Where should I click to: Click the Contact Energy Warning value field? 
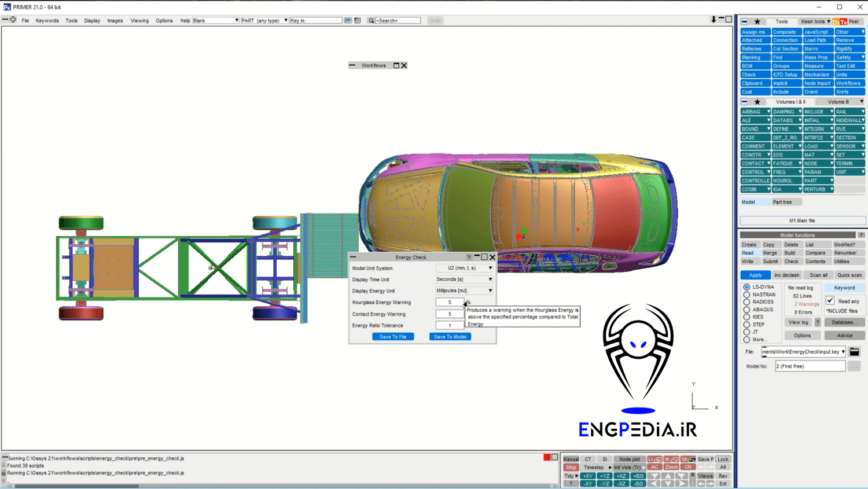(x=450, y=314)
